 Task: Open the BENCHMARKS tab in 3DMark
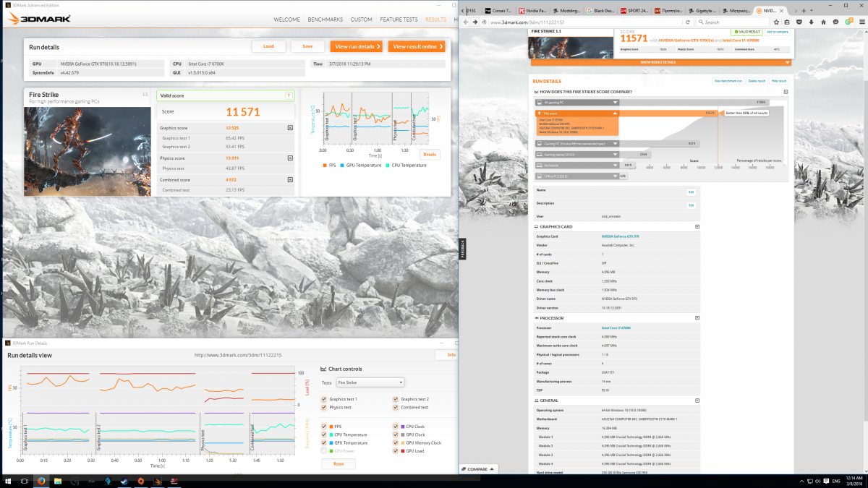[324, 20]
